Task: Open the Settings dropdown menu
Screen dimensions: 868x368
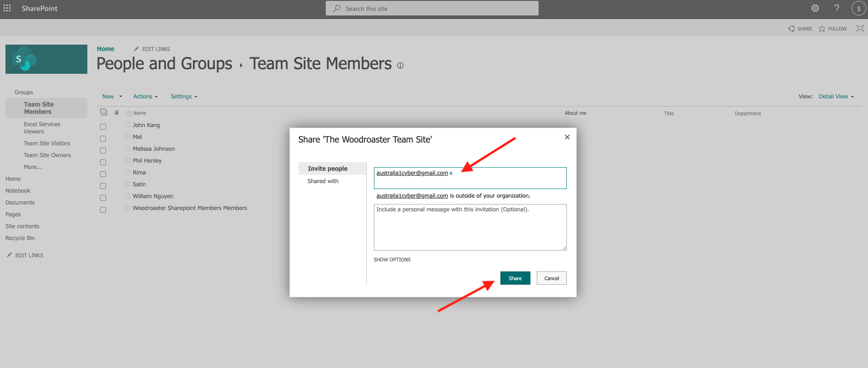Action: click(x=184, y=97)
